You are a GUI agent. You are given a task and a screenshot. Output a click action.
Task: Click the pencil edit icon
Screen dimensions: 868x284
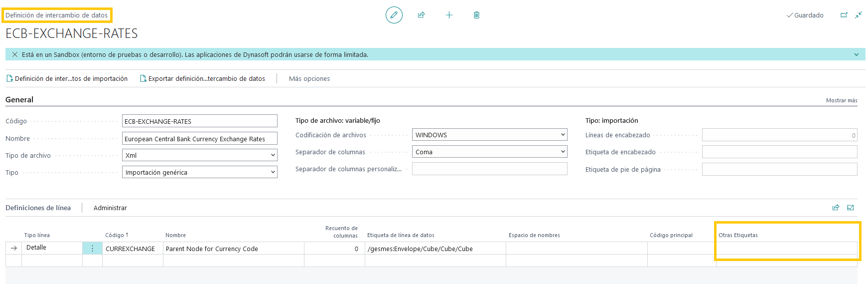pyautogui.click(x=394, y=15)
